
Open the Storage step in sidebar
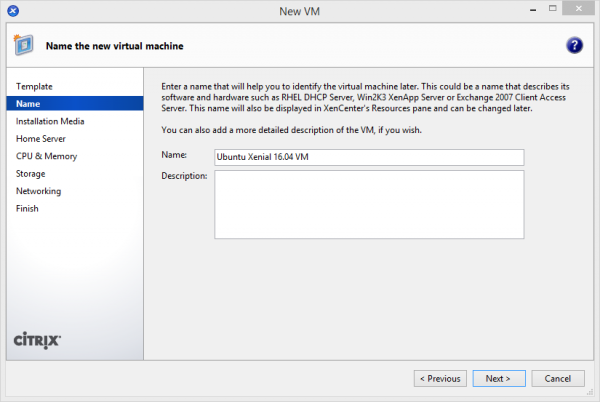coord(31,174)
